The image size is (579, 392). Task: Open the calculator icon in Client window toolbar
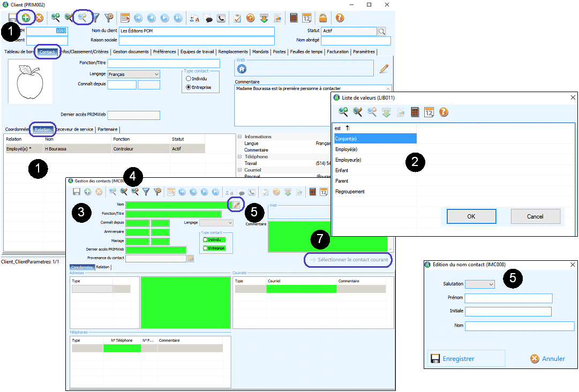coord(294,18)
